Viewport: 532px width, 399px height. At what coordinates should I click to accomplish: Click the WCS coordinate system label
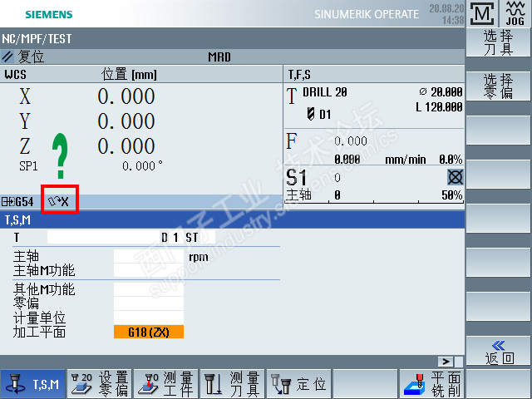15,74
